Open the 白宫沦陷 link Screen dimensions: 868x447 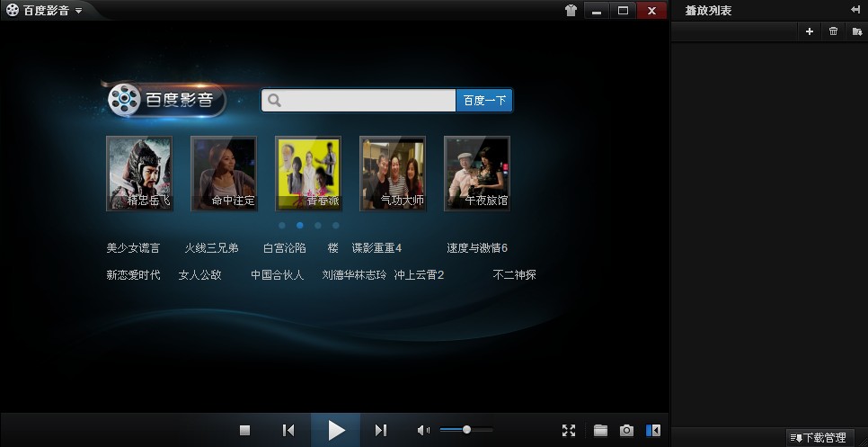pyautogui.click(x=285, y=248)
